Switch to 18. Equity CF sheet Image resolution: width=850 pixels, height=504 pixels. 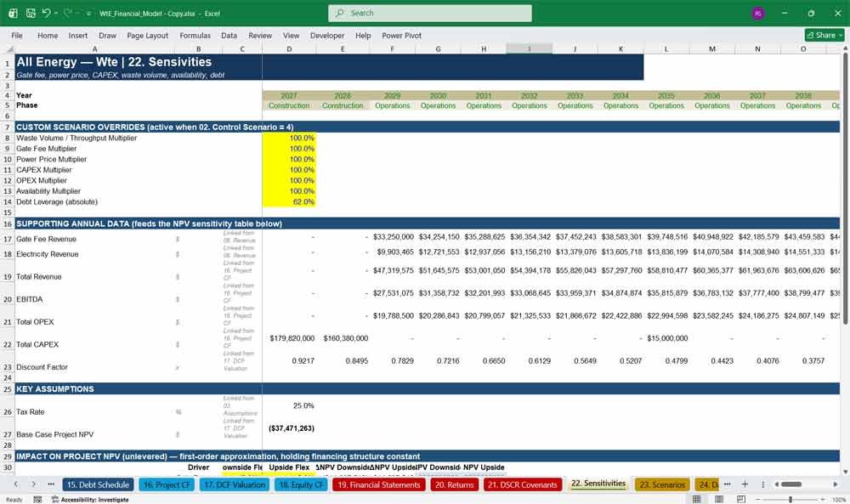pyautogui.click(x=301, y=484)
